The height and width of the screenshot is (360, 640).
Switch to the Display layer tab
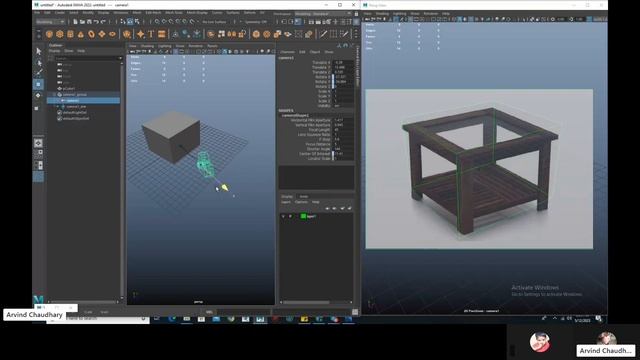pyautogui.click(x=287, y=197)
